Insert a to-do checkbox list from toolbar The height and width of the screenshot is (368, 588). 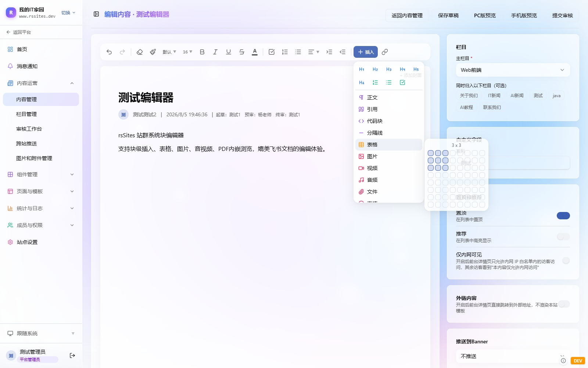272,52
